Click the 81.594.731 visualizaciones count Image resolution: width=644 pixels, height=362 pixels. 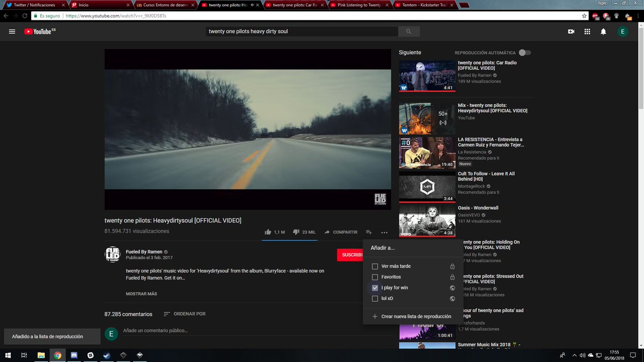click(x=137, y=231)
